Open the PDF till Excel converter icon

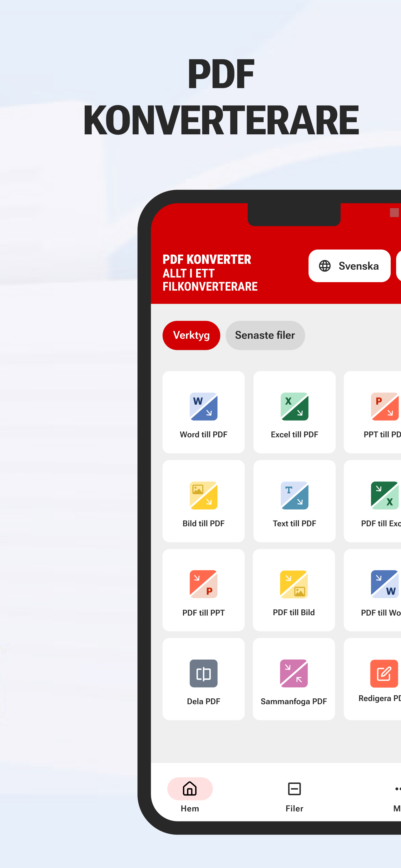coord(385,495)
